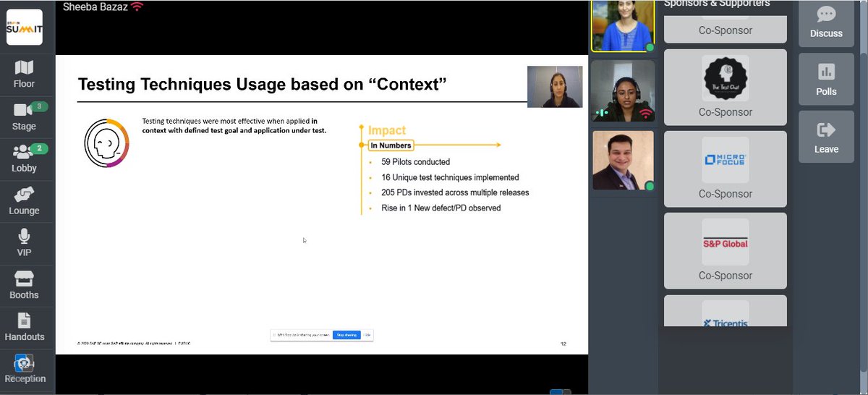Click the Impact heading on slide
Viewport: 868px width, 395px height.
(x=387, y=130)
